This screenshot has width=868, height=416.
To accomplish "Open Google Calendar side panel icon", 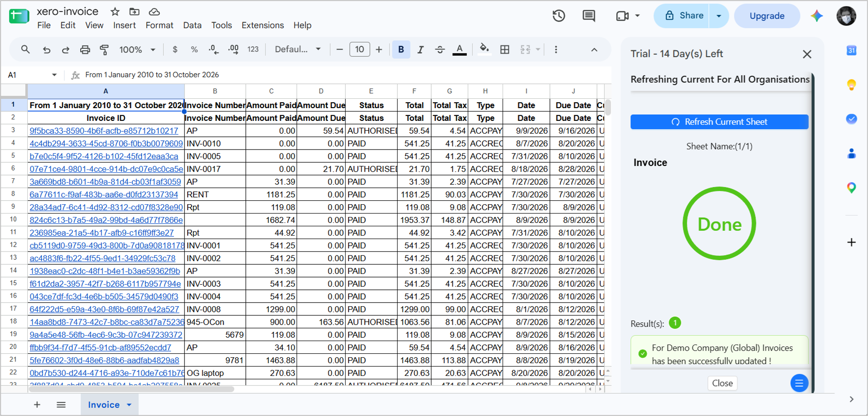I will click(x=851, y=50).
